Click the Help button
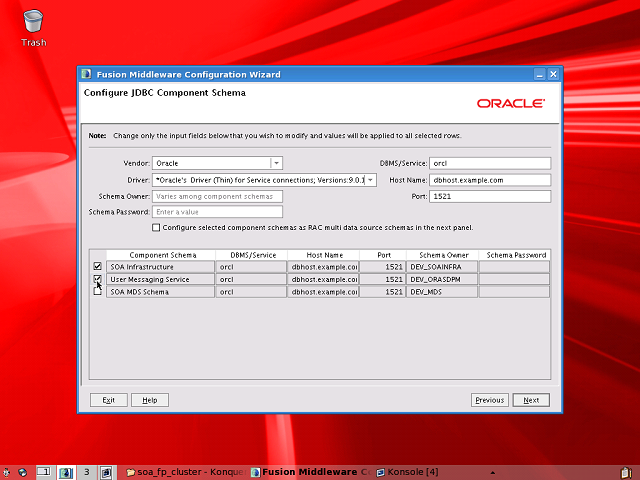The image size is (640, 480). click(x=150, y=400)
